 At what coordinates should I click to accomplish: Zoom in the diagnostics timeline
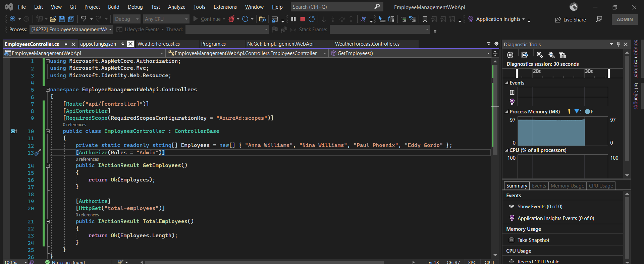(540, 55)
